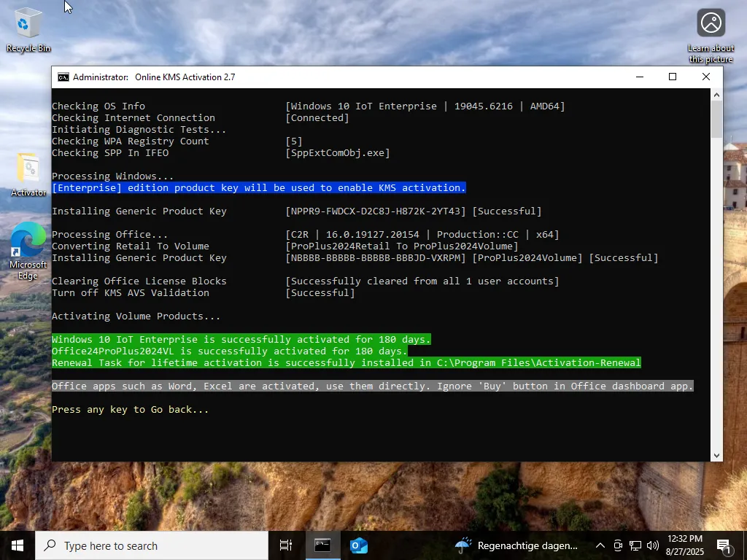The width and height of the screenshot is (747, 560).
Task: Open the network tray icon
Action: click(x=635, y=545)
